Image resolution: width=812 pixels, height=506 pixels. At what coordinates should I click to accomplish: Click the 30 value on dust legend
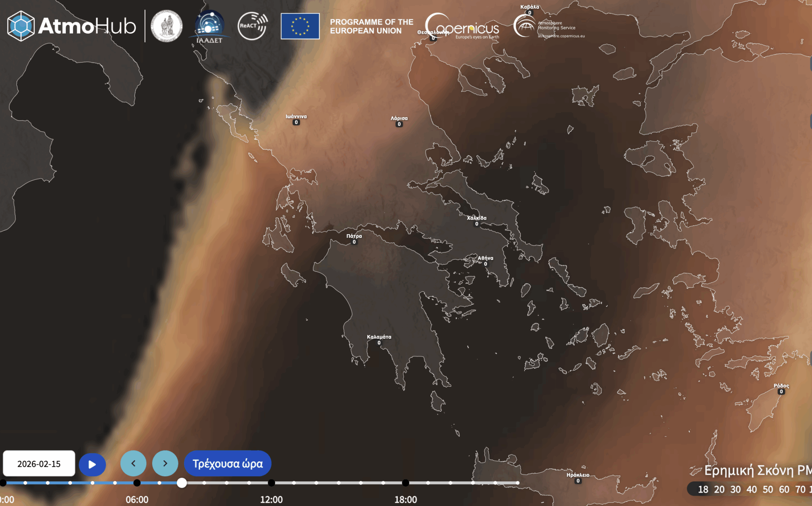click(x=735, y=489)
